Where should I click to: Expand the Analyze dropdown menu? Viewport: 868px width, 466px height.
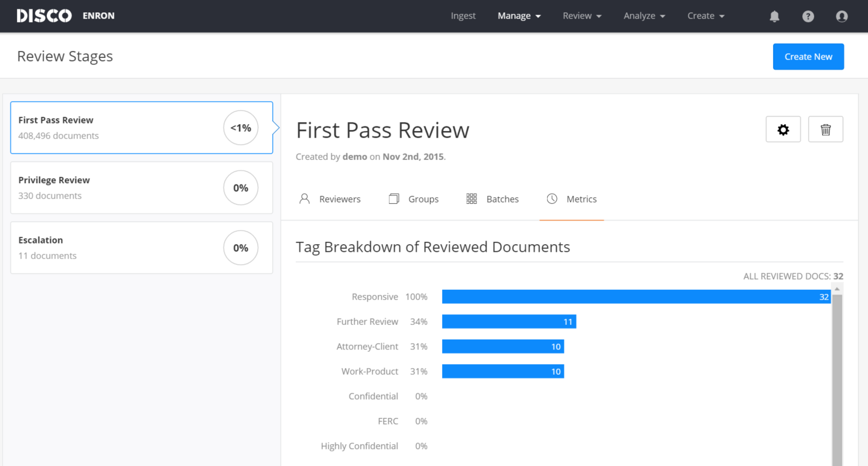click(644, 16)
